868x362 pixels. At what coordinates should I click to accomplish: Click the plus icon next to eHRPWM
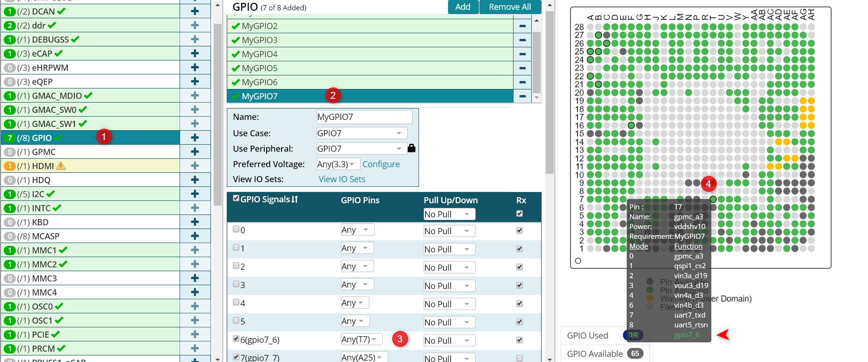coord(195,67)
